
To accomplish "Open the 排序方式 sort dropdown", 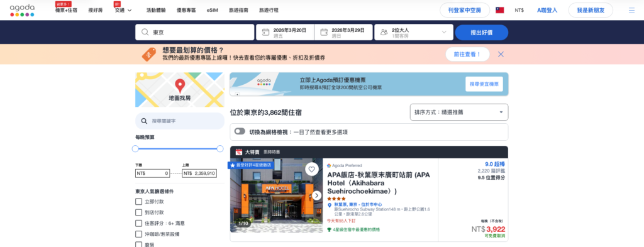I will pos(458,112).
